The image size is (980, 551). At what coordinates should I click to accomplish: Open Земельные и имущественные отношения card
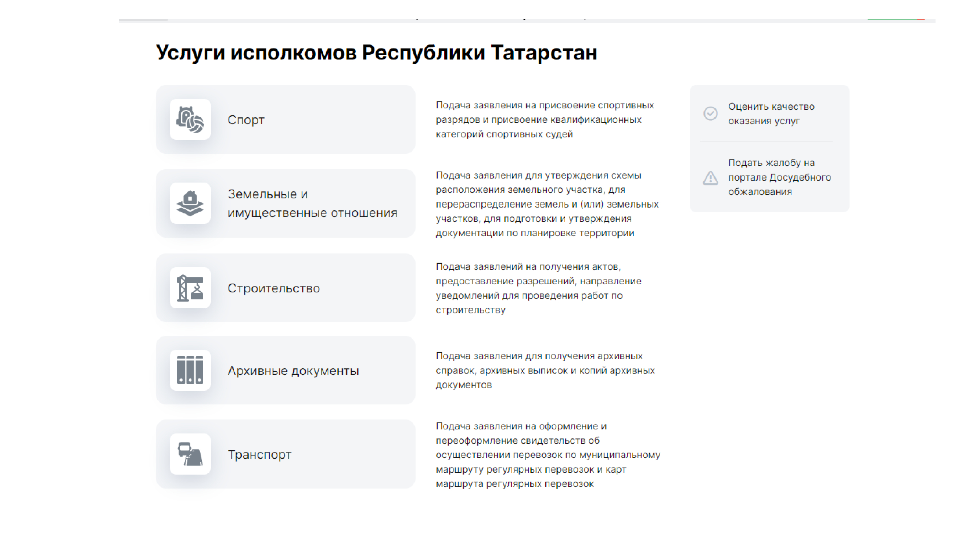pos(312,204)
